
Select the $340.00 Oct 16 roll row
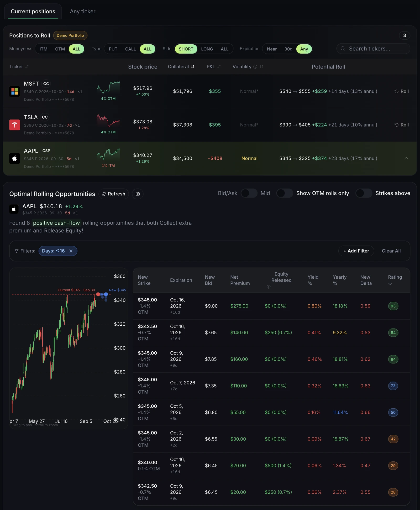click(x=271, y=466)
